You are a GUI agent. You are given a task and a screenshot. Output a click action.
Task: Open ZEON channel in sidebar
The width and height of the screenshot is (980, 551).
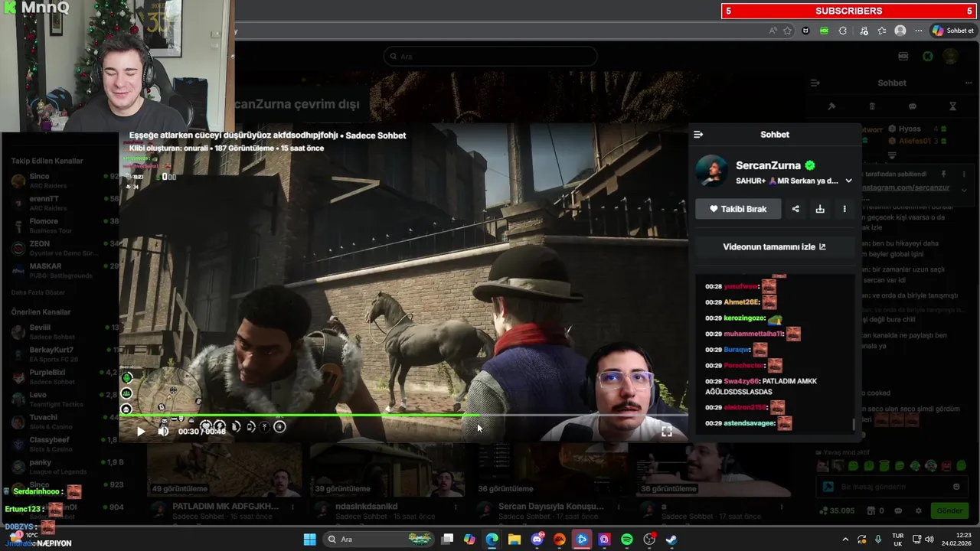point(61,248)
